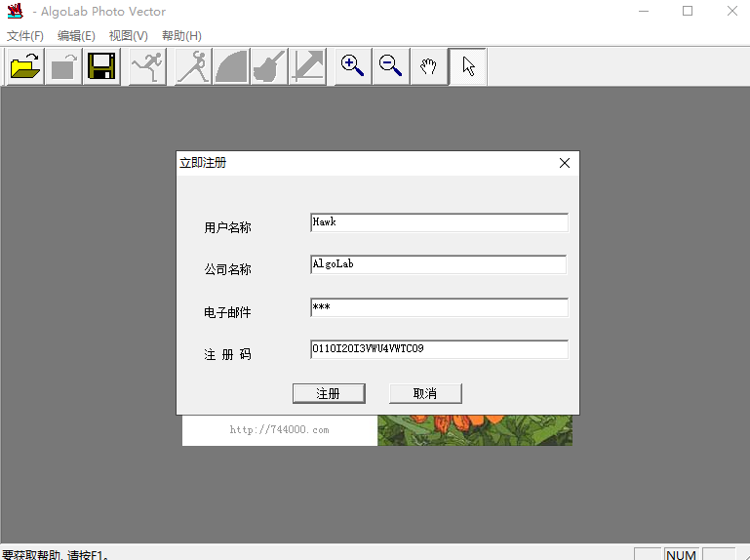
Task: Select the zoom out magnifier tool
Action: (391, 66)
